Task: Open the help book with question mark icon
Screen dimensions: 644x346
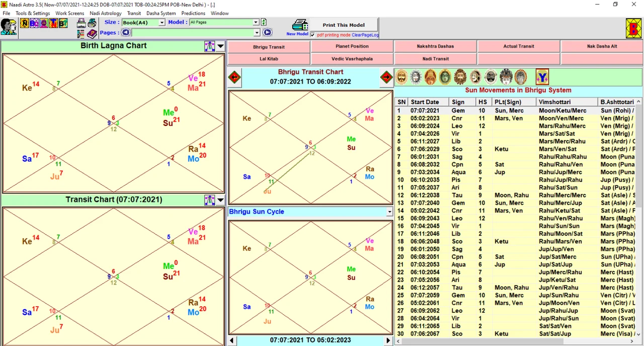Action: click(x=92, y=34)
